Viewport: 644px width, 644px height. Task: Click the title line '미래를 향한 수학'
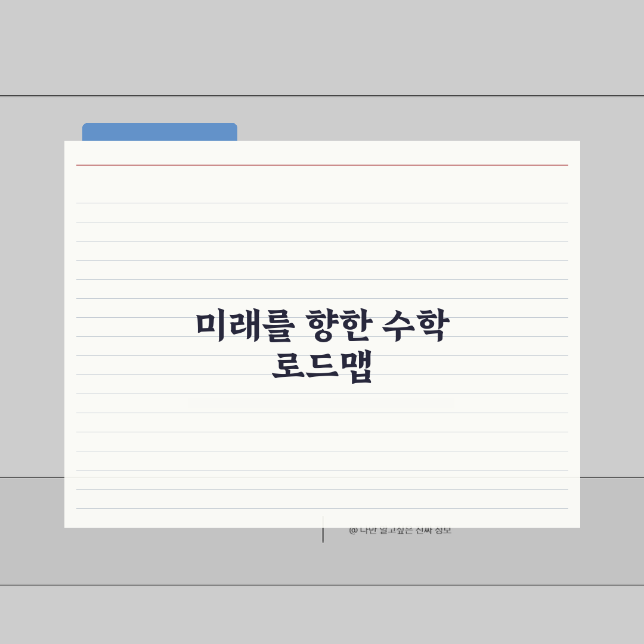[323, 326]
